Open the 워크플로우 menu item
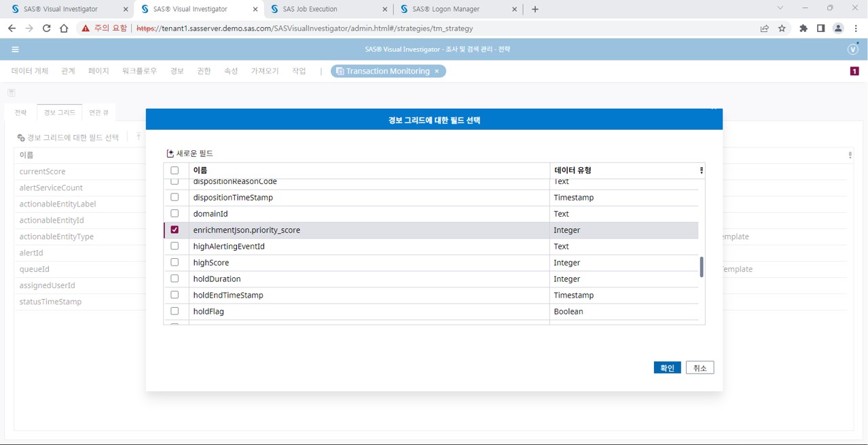Image resolution: width=868 pixels, height=445 pixels. 139,71
